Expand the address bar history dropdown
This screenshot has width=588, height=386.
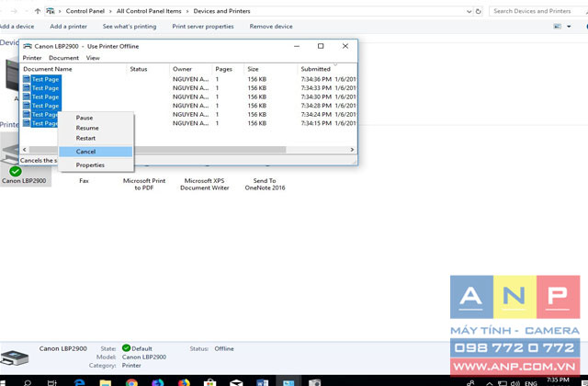[x=469, y=11]
